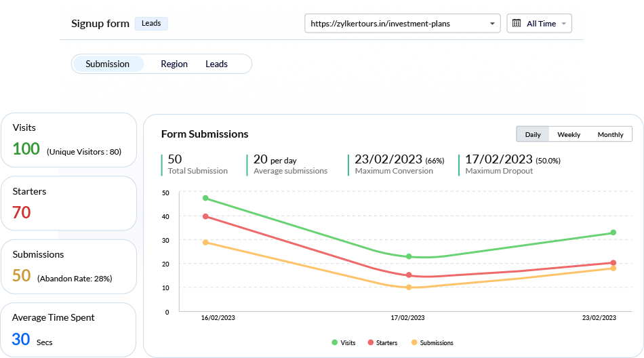Click the Starters data point on 23/02/2023
The width and height of the screenshot is (644, 358).
(x=613, y=262)
